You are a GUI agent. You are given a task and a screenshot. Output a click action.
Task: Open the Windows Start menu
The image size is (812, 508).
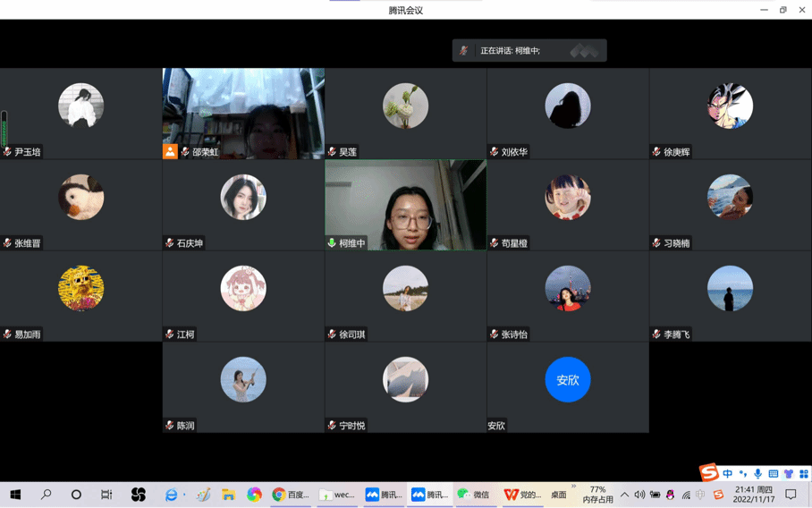(x=15, y=495)
